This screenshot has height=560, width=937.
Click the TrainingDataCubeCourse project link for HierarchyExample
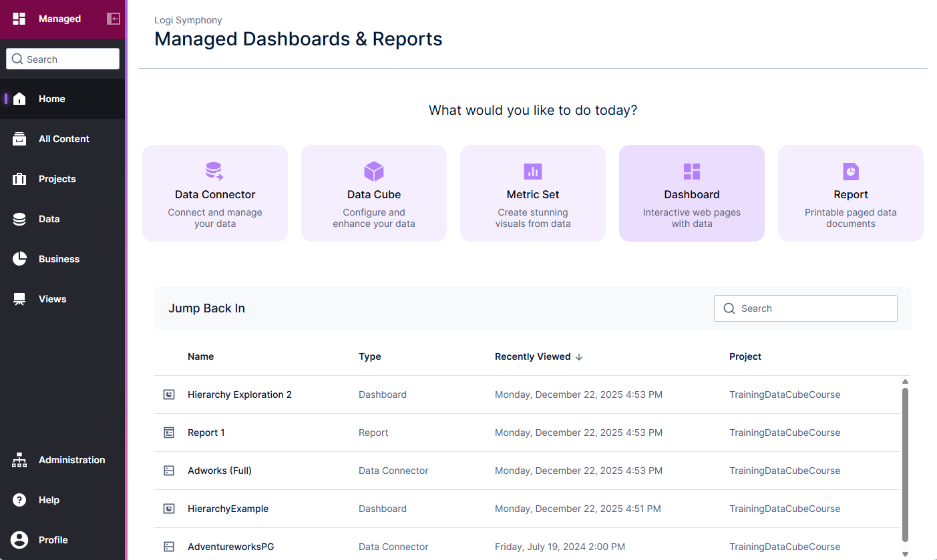(785, 508)
